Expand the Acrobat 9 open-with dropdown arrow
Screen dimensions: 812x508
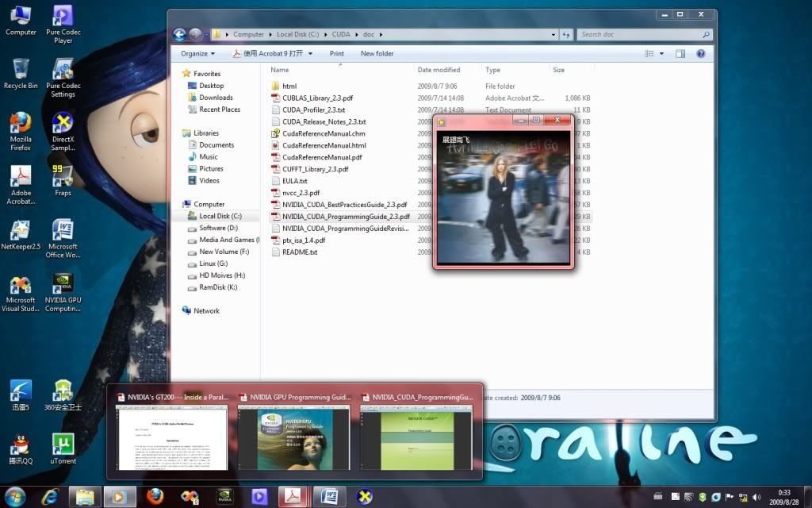pyautogui.click(x=310, y=54)
